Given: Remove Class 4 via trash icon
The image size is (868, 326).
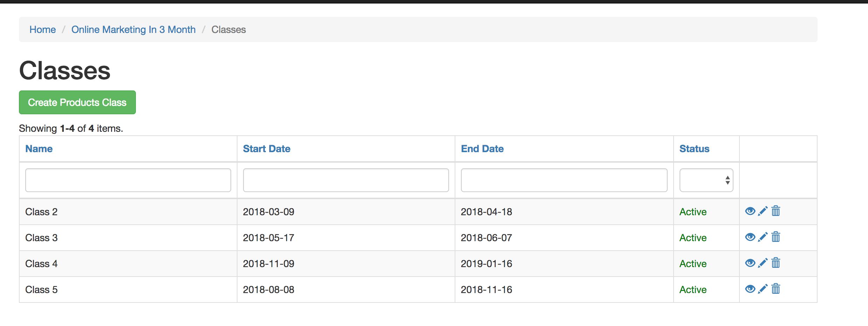Looking at the screenshot, I should [776, 263].
